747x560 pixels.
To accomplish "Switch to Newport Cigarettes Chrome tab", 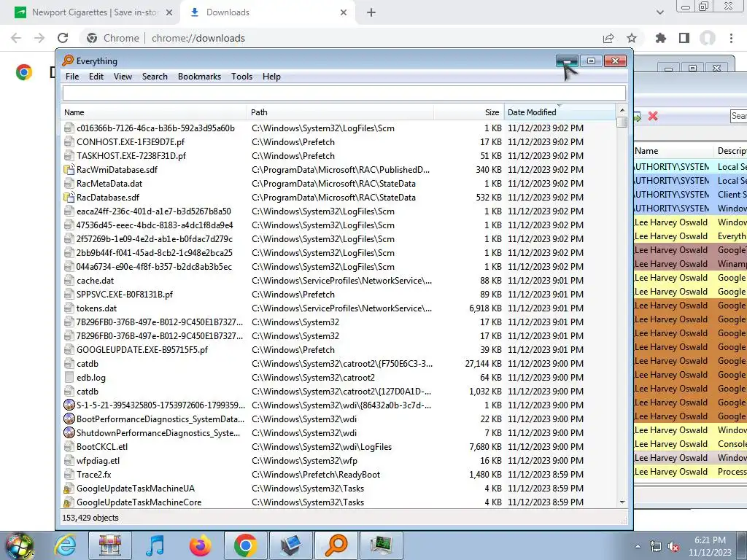I will pos(90,12).
